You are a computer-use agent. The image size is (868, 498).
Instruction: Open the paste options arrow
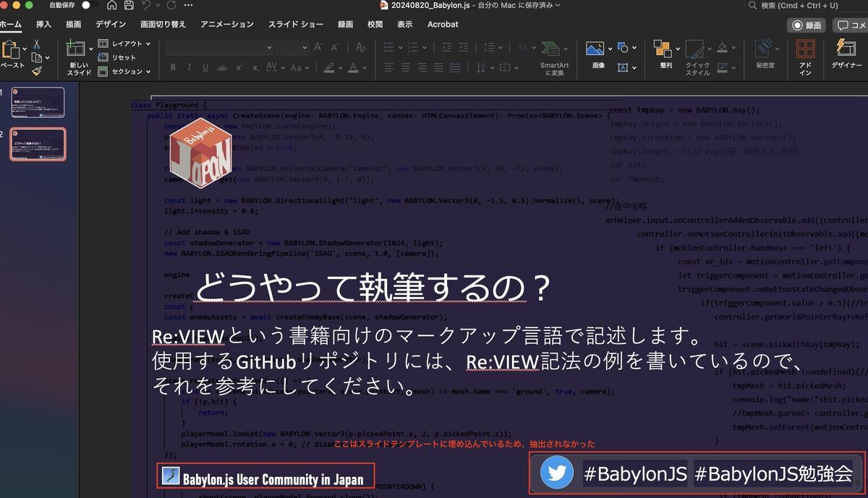(x=26, y=49)
